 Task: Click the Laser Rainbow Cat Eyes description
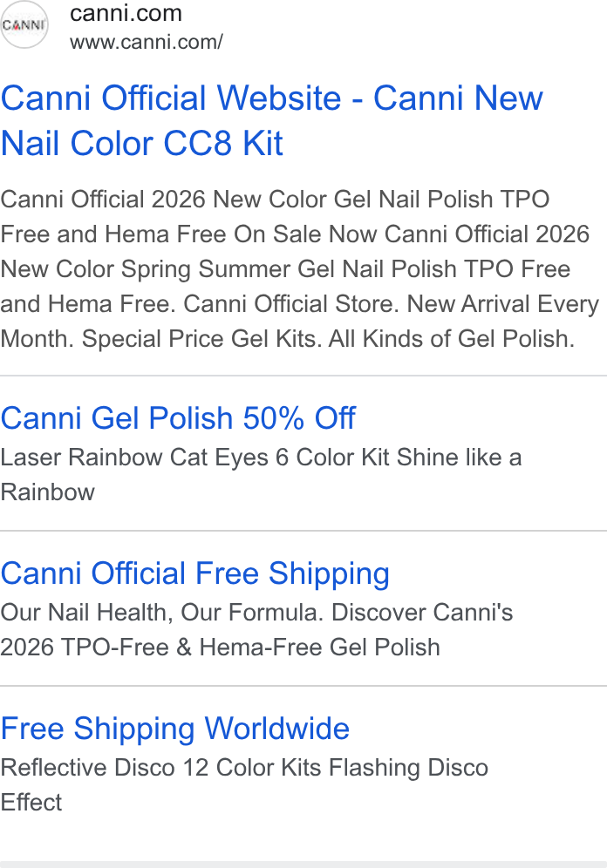261,474
